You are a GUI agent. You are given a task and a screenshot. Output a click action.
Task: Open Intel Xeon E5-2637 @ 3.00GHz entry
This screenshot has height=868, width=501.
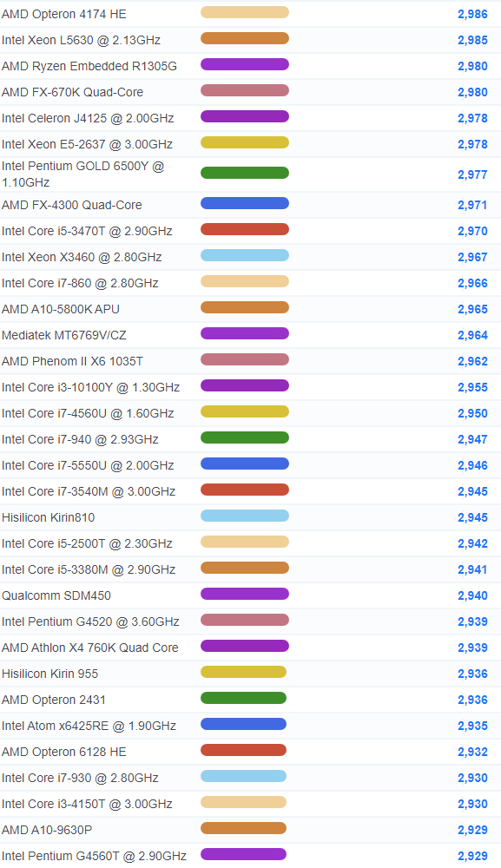point(87,144)
